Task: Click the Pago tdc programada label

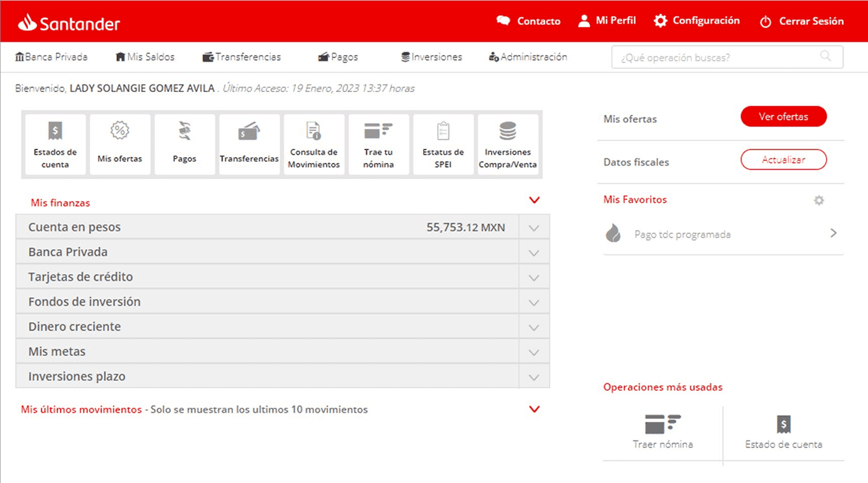Action: (x=682, y=234)
